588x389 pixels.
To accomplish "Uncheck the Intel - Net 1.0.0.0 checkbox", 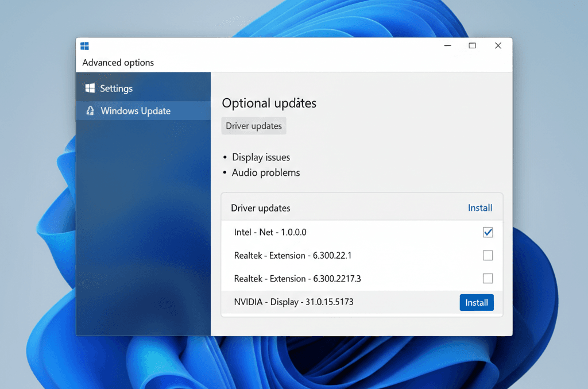I will (x=488, y=232).
